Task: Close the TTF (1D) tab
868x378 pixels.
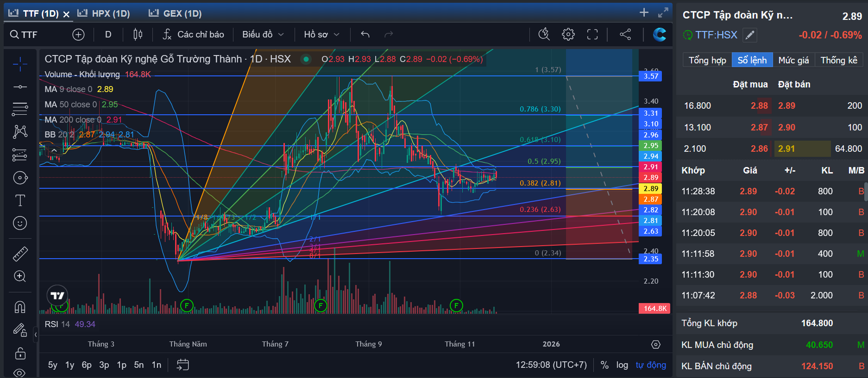Action: [x=67, y=14]
